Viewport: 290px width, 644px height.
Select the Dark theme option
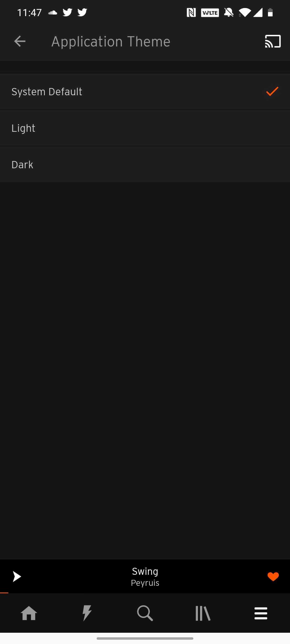(145, 164)
